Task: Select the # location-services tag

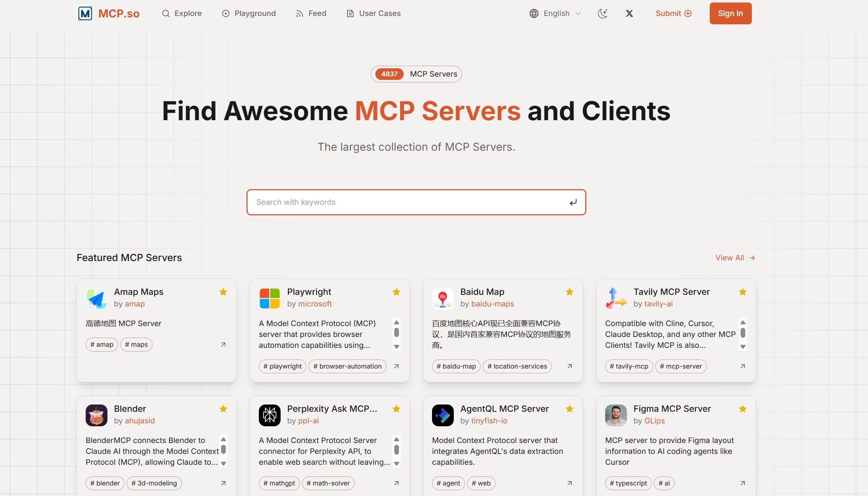Action: tap(517, 366)
